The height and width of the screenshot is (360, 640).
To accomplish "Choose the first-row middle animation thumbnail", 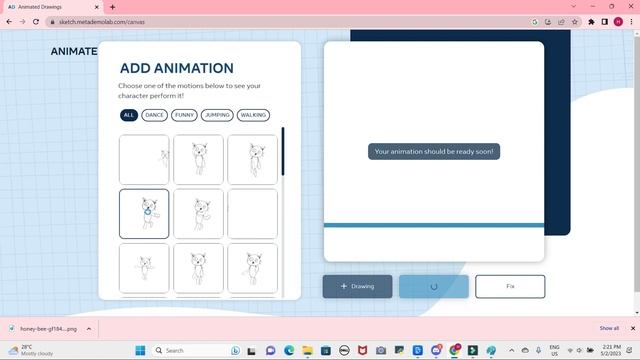I will pyautogui.click(x=198, y=160).
